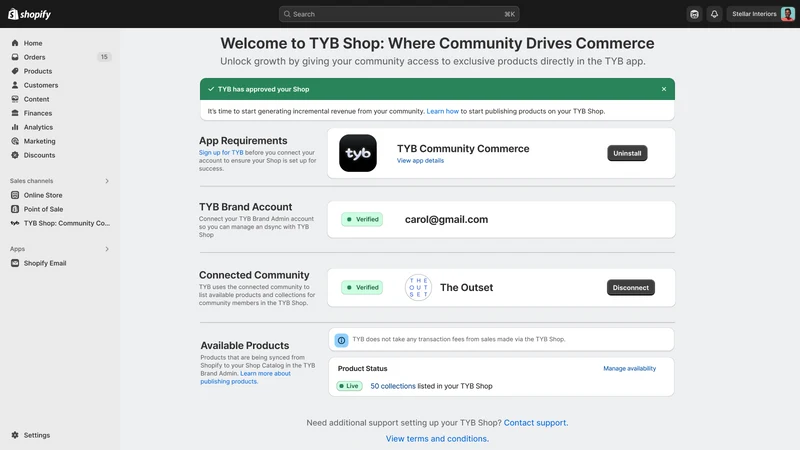Click Verified badge beside The Outset

point(362,288)
